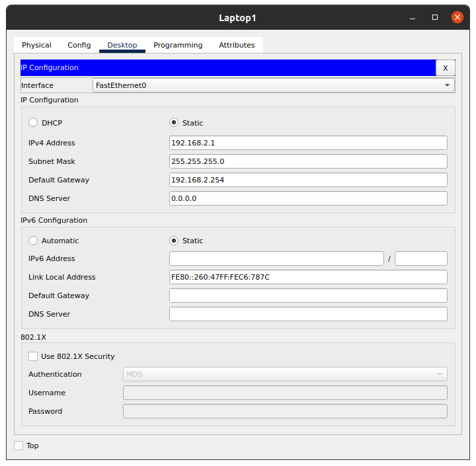Close the IP Configuration panel with X
The image size is (476, 466).
[445, 67]
